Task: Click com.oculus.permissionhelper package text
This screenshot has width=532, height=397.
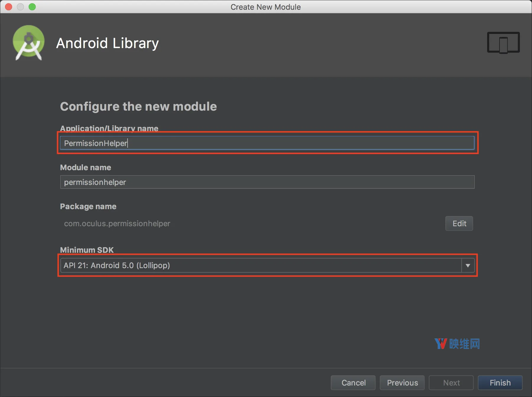Action: (117, 224)
